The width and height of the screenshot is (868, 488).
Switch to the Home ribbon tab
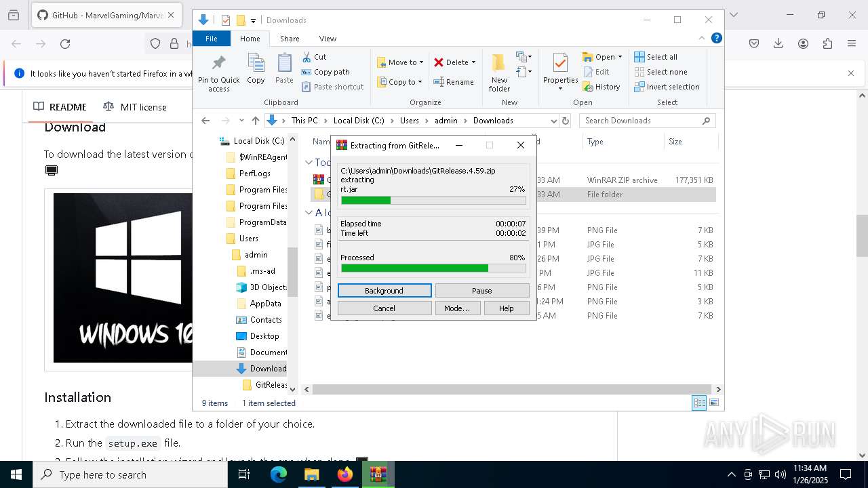pyautogui.click(x=250, y=39)
